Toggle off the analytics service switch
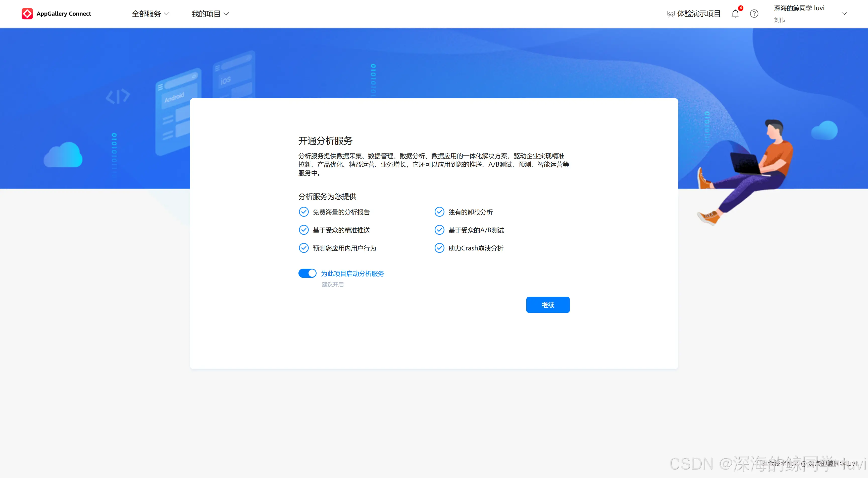This screenshot has width=868, height=478. coord(307,273)
